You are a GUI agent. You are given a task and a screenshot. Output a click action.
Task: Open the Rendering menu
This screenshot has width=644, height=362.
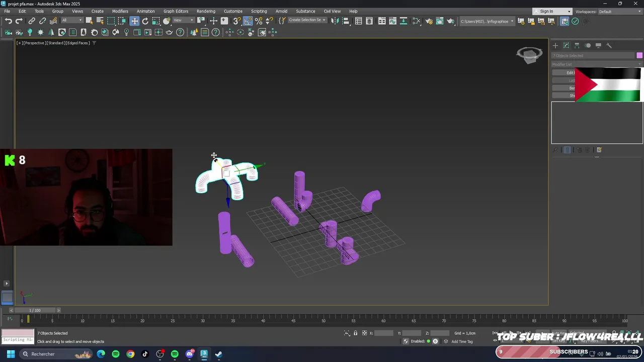(x=206, y=11)
